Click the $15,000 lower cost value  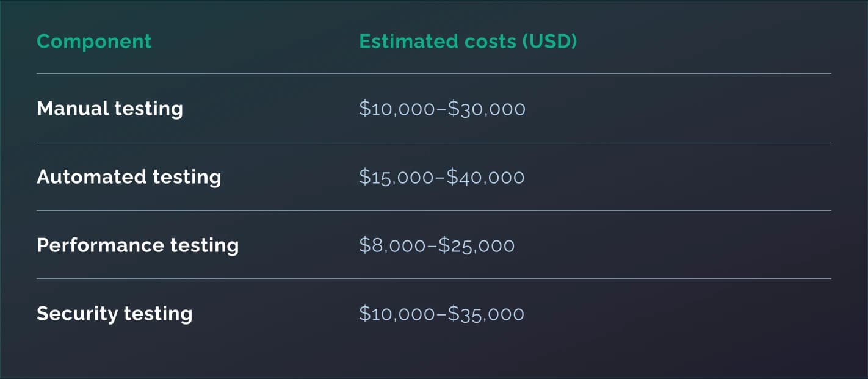pos(397,178)
